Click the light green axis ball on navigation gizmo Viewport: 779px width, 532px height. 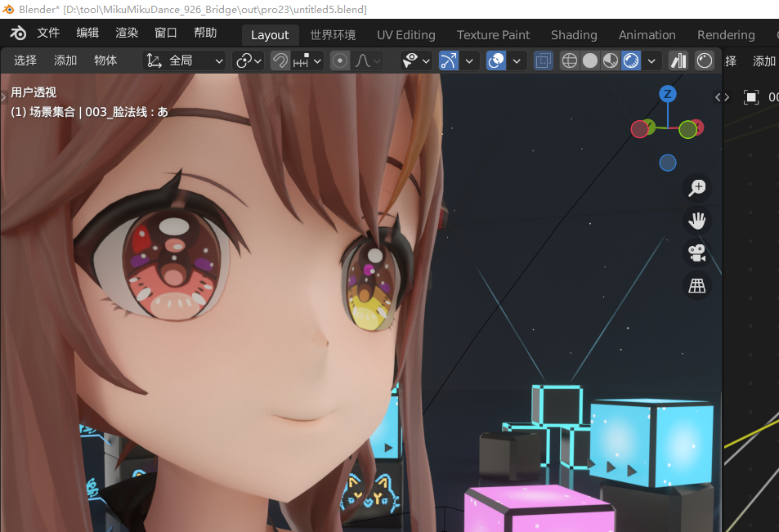click(688, 130)
